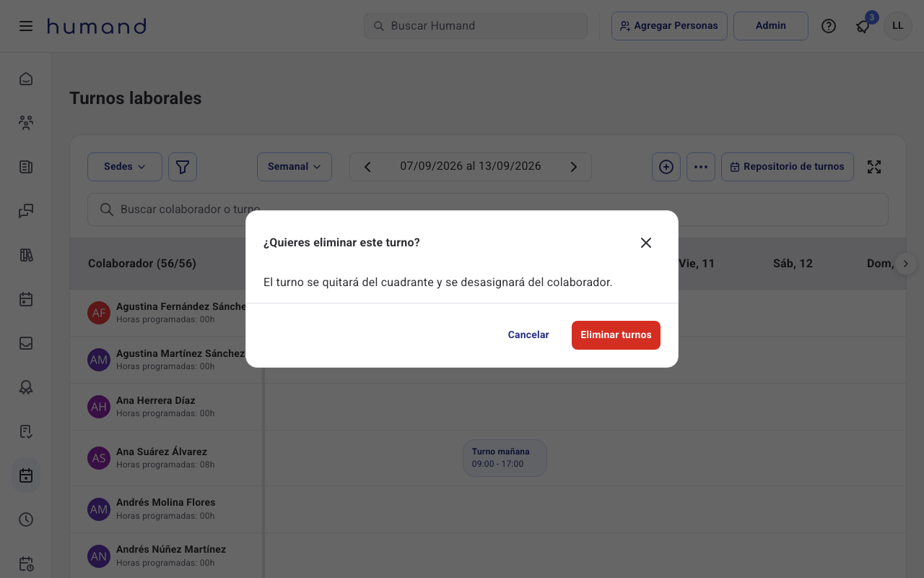The height and width of the screenshot is (578, 924).
Task: Open the award ribbon sidebar icon
Action: click(x=26, y=387)
